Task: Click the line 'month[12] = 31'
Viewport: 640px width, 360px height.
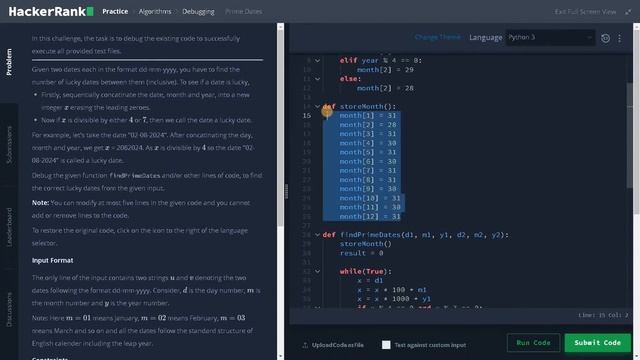Action: tap(369, 216)
